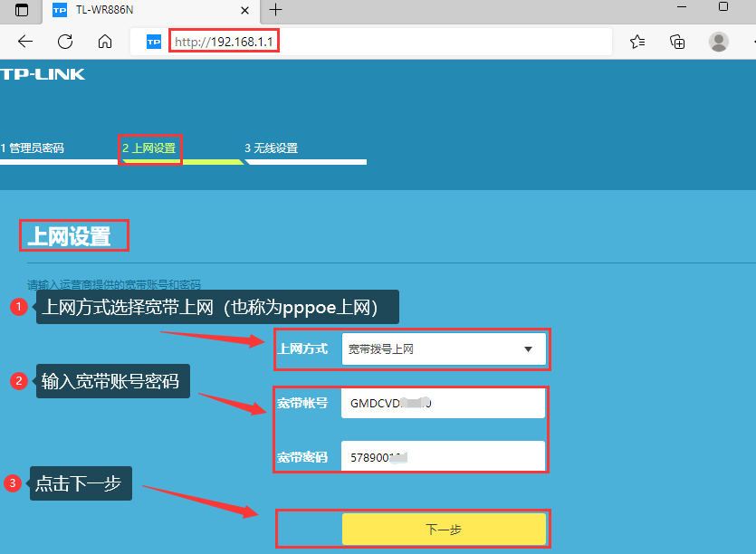Click the 下一步 button

click(x=444, y=530)
